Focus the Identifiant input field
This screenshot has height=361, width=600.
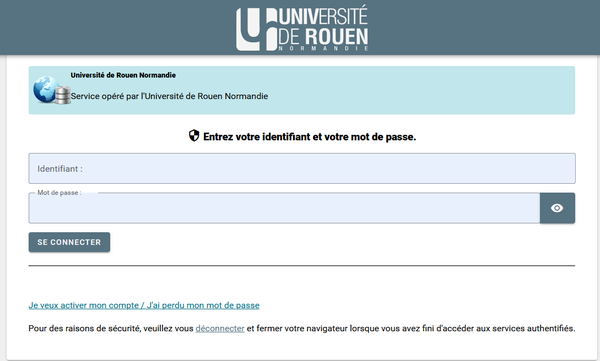point(302,168)
